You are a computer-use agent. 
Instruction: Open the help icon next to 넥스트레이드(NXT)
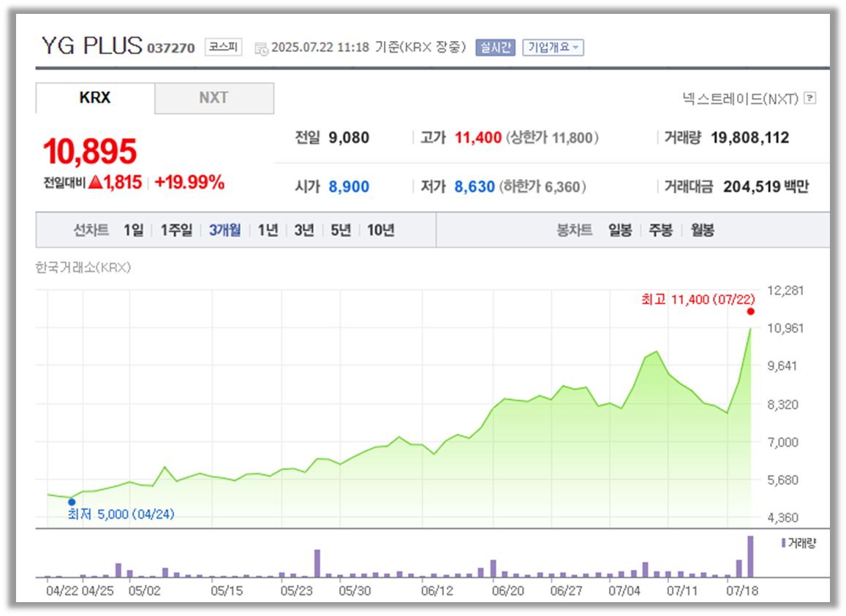tap(809, 98)
